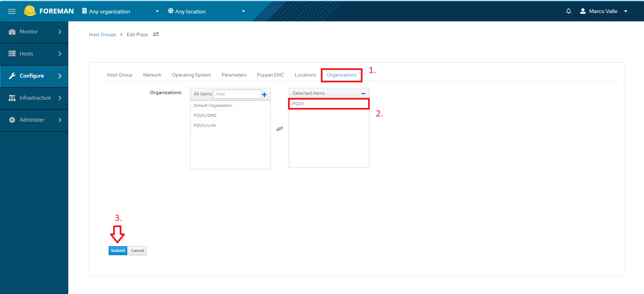
Task: Switch to the Network tab
Action: (x=152, y=75)
